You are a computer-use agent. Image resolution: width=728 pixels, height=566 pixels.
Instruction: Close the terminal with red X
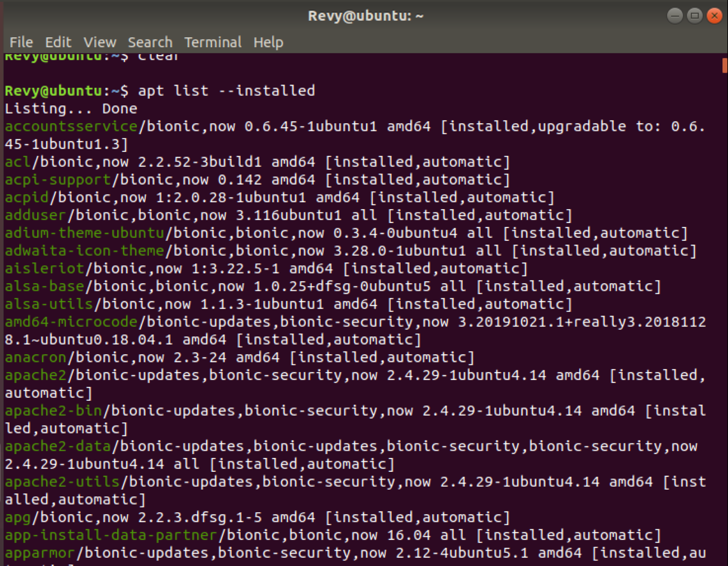pyautogui.click(x=714, y=16)
